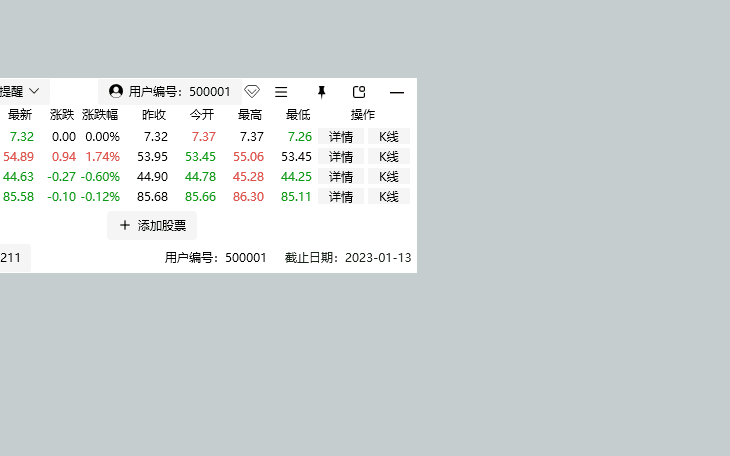730x456 pixels.
Task: Open 详情 for the 44.63 stock row
Action: pyautogui.click(x=341, y=177)
